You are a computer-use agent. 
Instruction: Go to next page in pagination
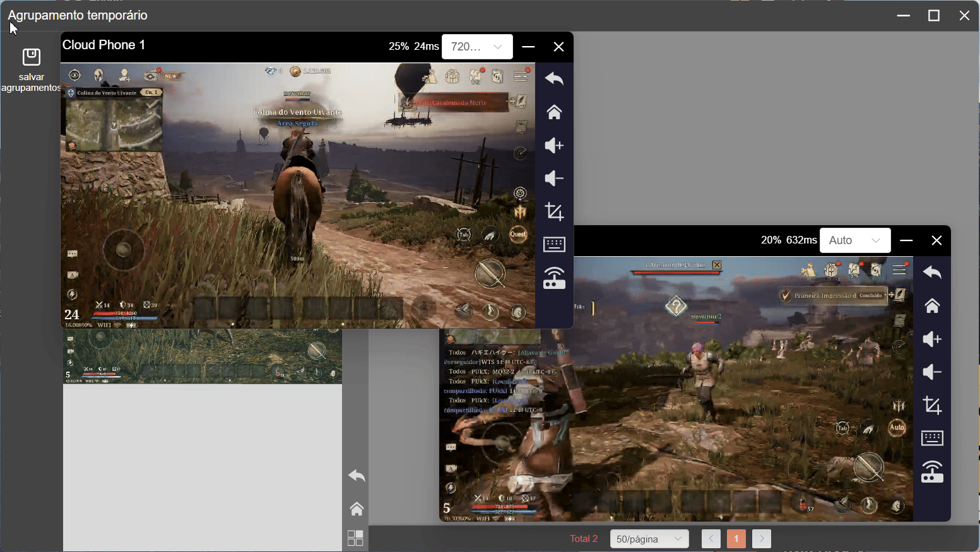point(762,539)
